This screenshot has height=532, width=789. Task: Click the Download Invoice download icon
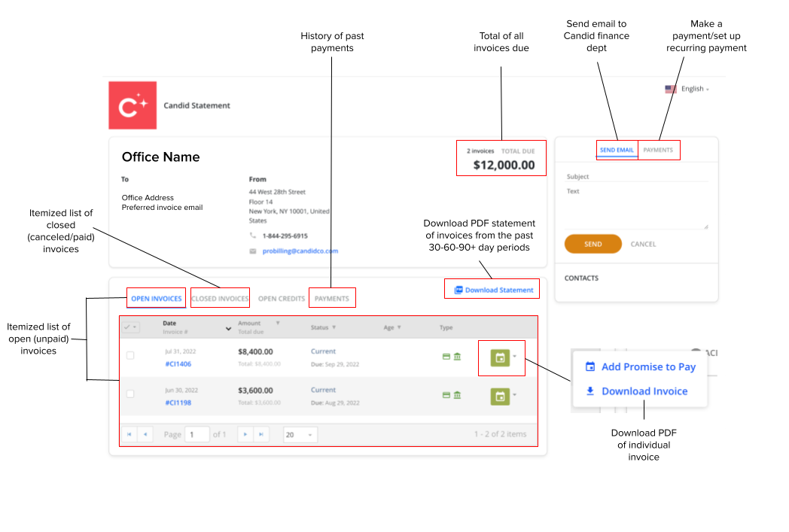(589, 391)
